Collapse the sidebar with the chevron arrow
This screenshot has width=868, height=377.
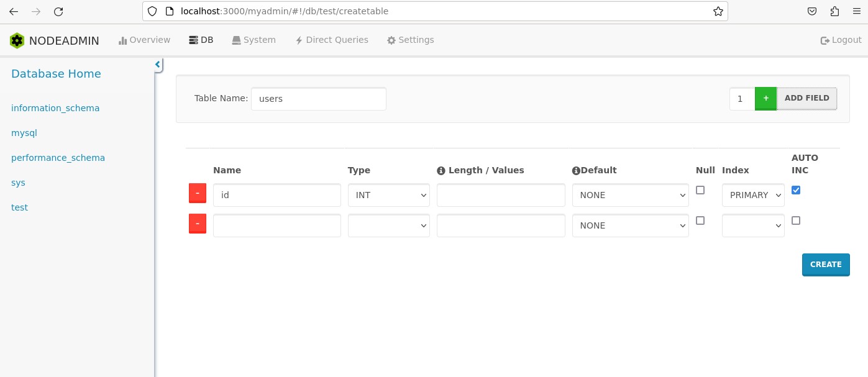point(158,65)
